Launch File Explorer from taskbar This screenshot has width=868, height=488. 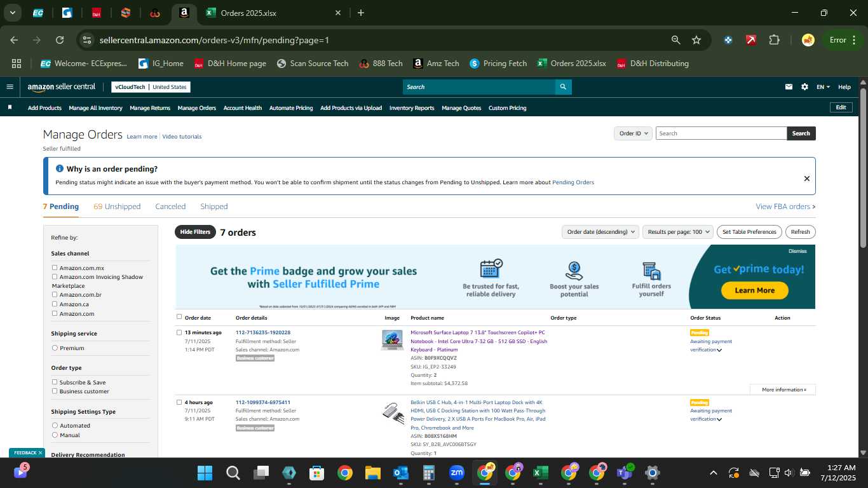(372, 473)
